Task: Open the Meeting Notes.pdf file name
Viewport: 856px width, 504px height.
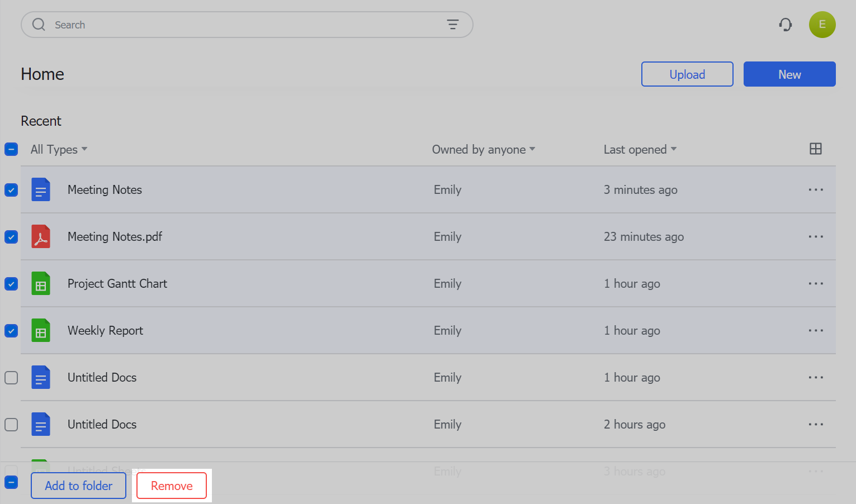Action: 115,236
